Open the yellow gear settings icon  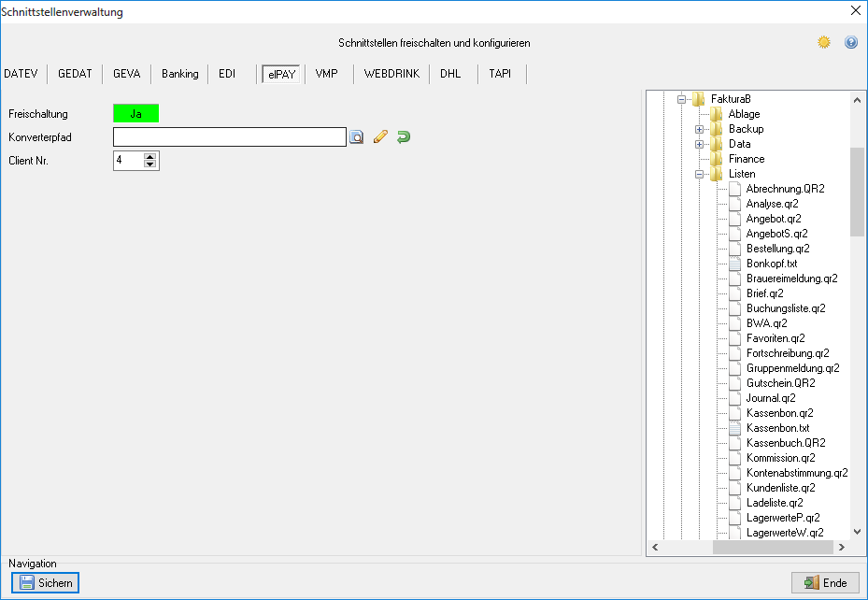coord(824,43)
